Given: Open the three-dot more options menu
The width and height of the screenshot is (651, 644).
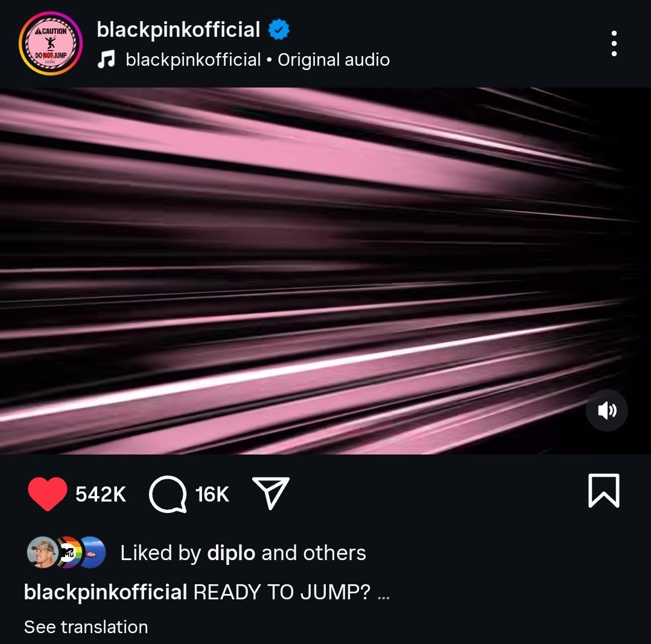Looking at the screenshot, I should pos(614,43).
